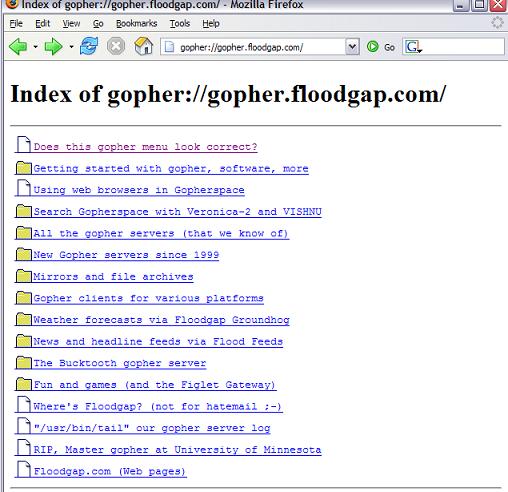Click inside the Google search box

coord(463,47)
